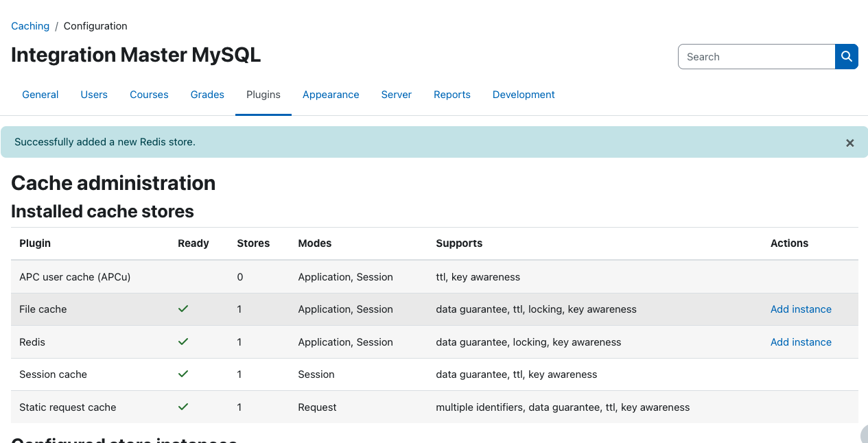Click the Stores column header
Viewport: 868px width, 443px height.
(253, 243)
